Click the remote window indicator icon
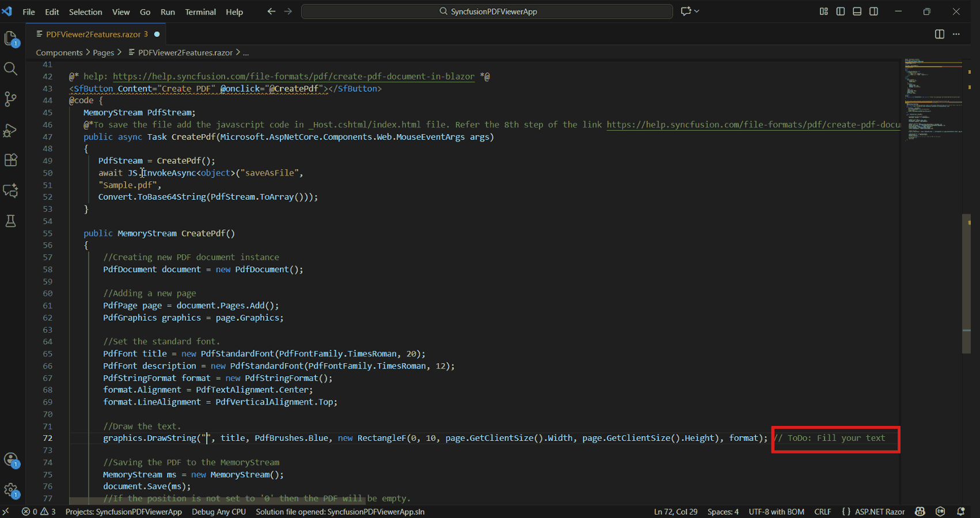Viewport: 980px width, 518px height. point(6,512)
